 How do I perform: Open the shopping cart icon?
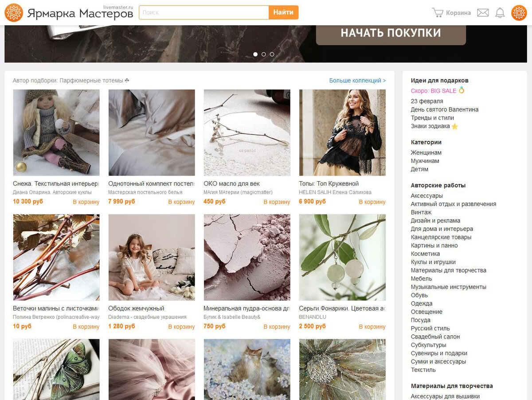[x=438, y=12]
